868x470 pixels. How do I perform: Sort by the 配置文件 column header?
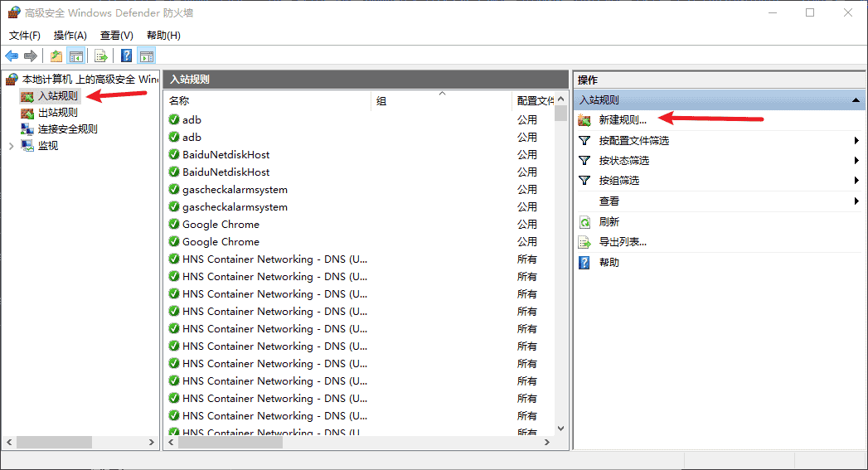[x=534, y=101]
